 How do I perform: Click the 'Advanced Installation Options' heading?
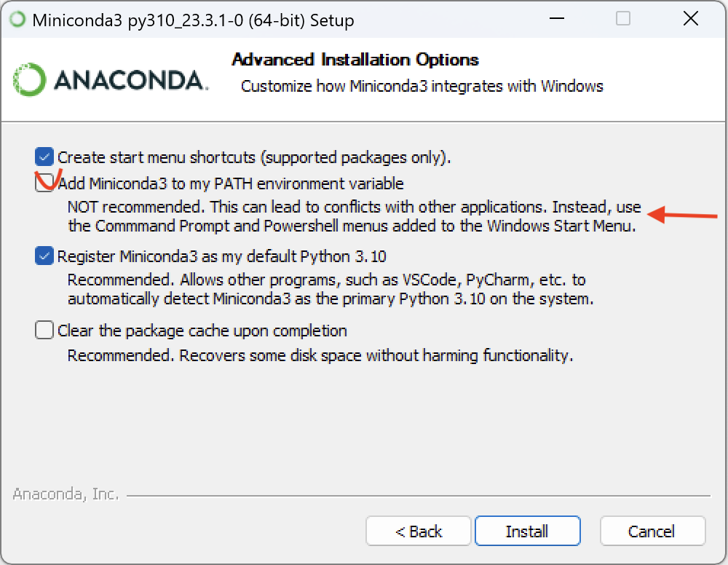355,60
